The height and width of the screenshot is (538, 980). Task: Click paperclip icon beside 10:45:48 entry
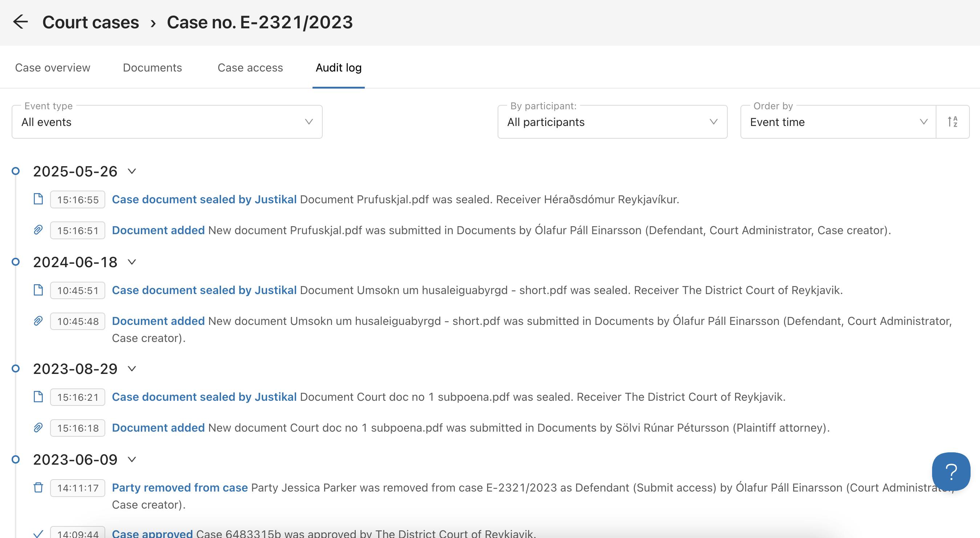click(x=38, y=321)
